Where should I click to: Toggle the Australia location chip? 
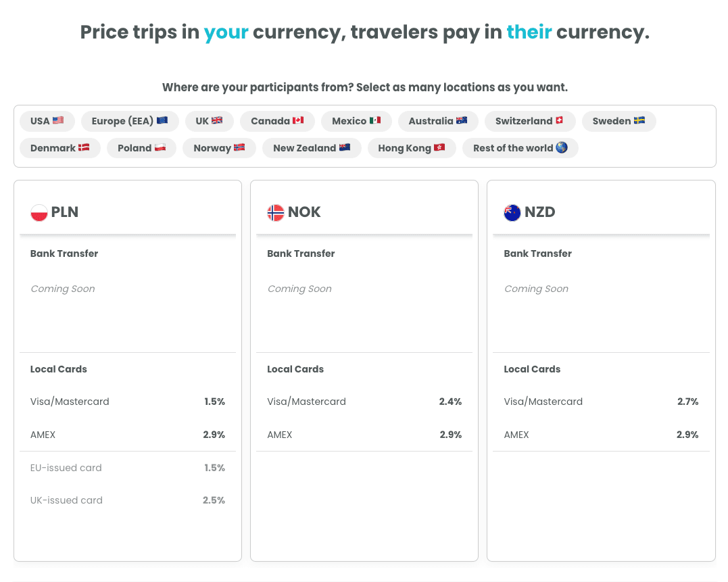(437, 121)
